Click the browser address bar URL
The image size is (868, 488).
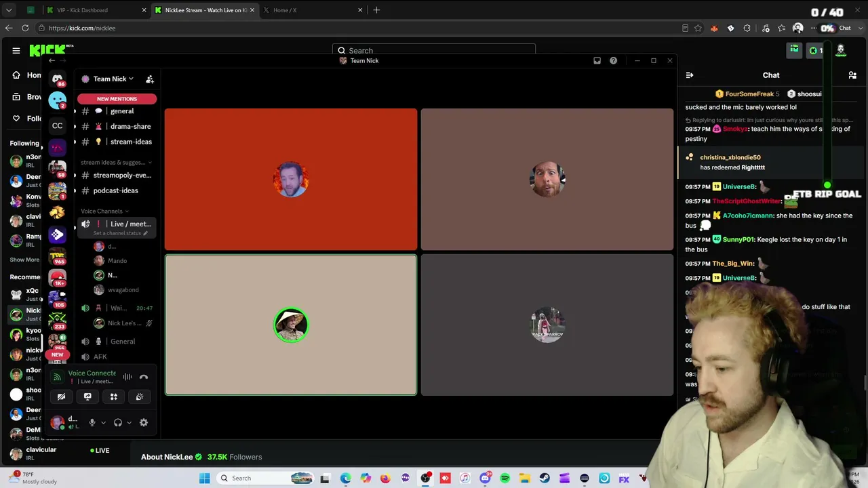click(81, 28)
